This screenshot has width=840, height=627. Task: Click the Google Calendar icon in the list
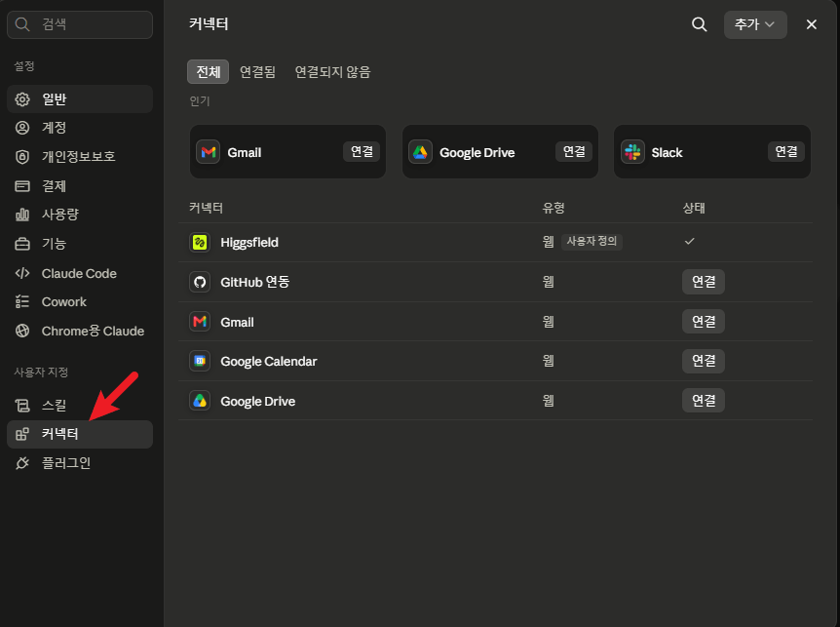(x=200, y=361)
